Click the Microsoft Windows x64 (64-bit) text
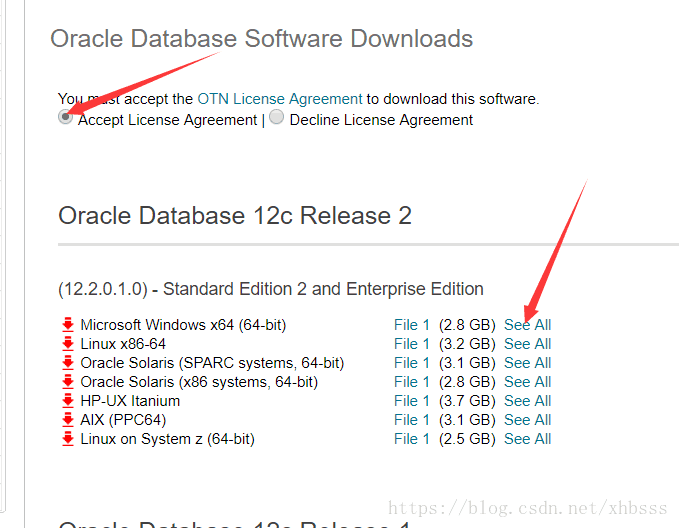Viewport: 679px width, 528px height. pyautogui.click(x=183, y=325)
